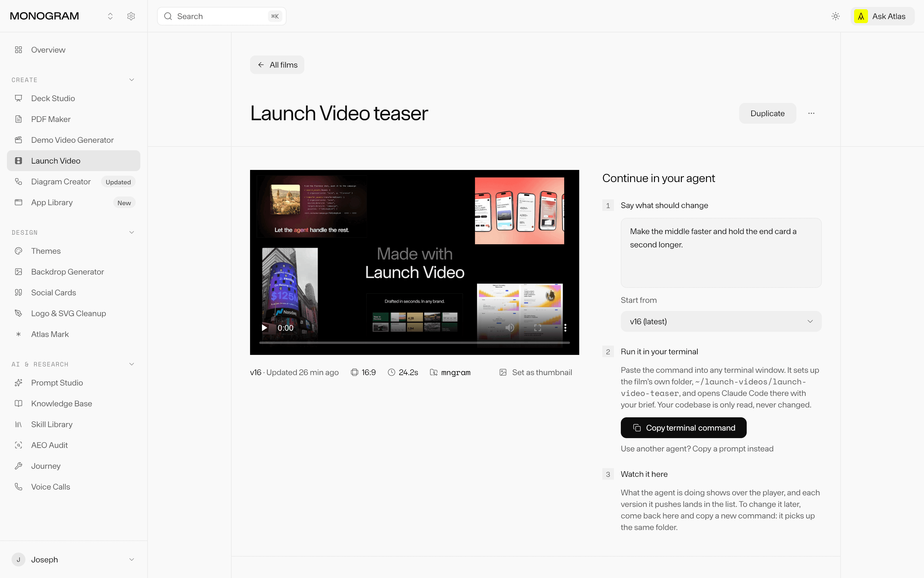Viewport: 924px width, 578px height.
Task: Click Copy terminal command
Action: pyautogui.click(x=683, y=428)
